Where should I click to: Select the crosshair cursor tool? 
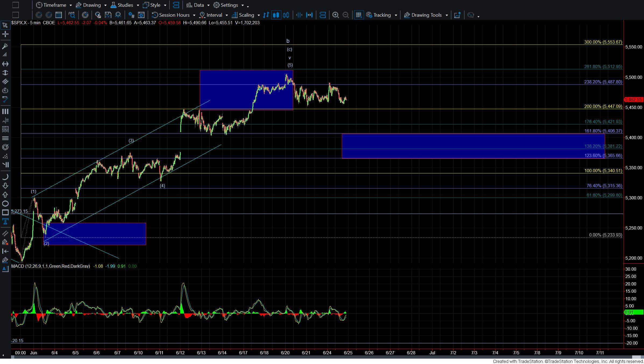[x=5, y=34]
